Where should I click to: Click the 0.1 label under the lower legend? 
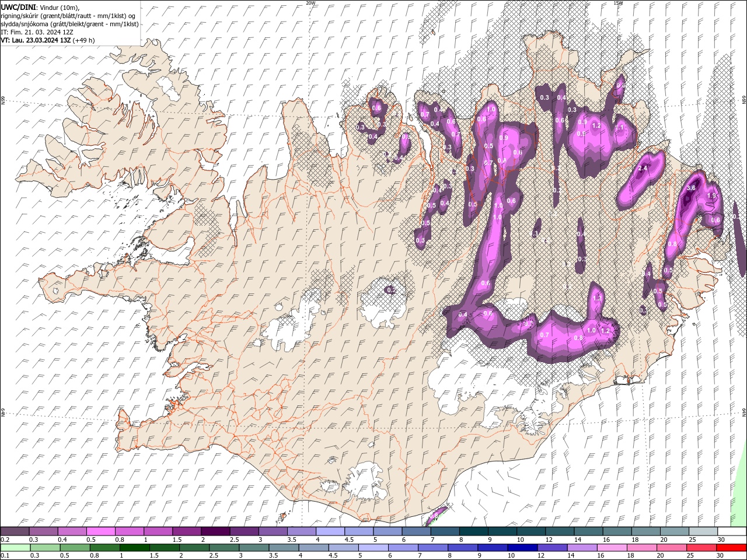5,556
